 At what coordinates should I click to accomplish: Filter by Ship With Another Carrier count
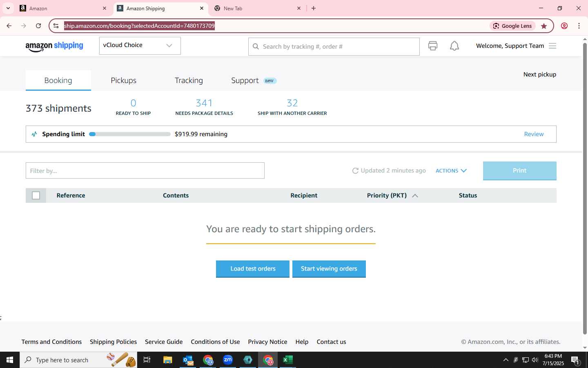(x=292, y=107)
